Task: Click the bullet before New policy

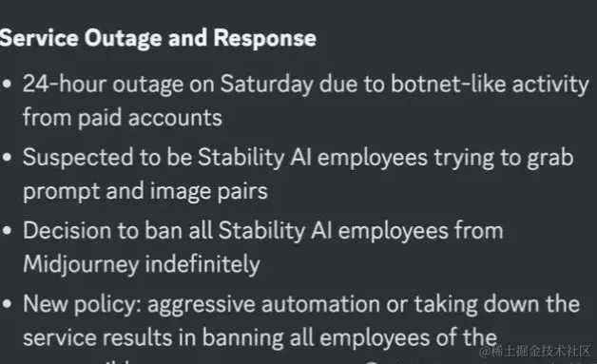Action: coord(7,304)
